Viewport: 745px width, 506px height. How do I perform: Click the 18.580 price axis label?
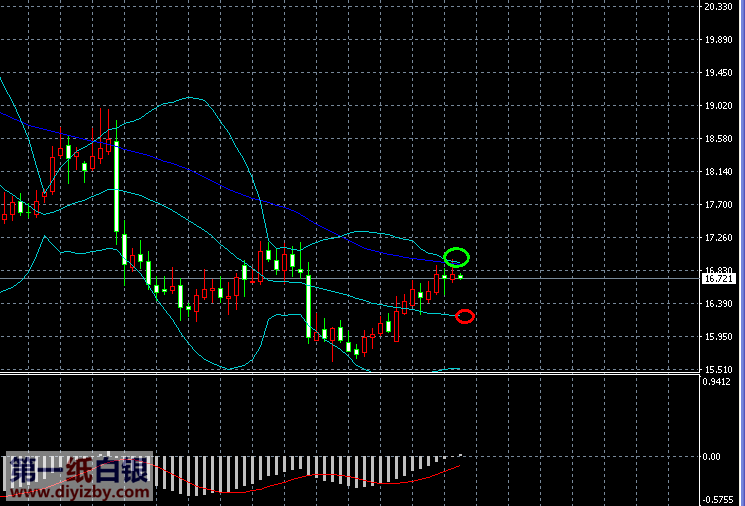pos(719,139)
